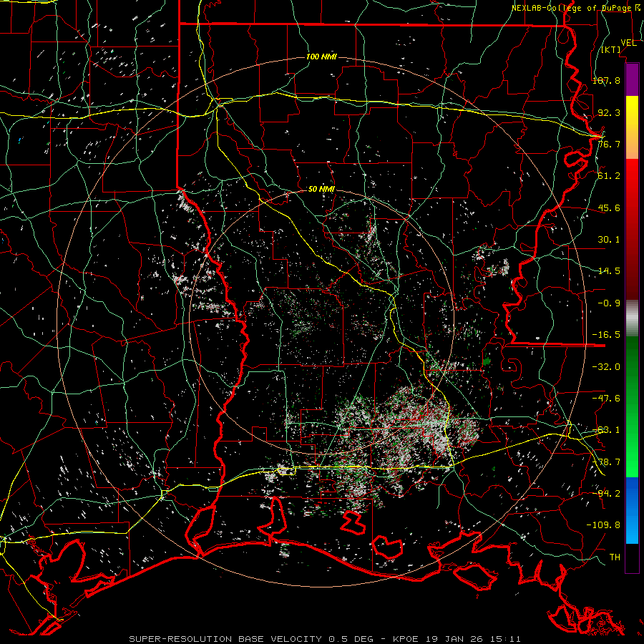Click the 92.3 velocity scale value
Image resolution: width=644 pixels, height=644 pixels.
[609, 112]
